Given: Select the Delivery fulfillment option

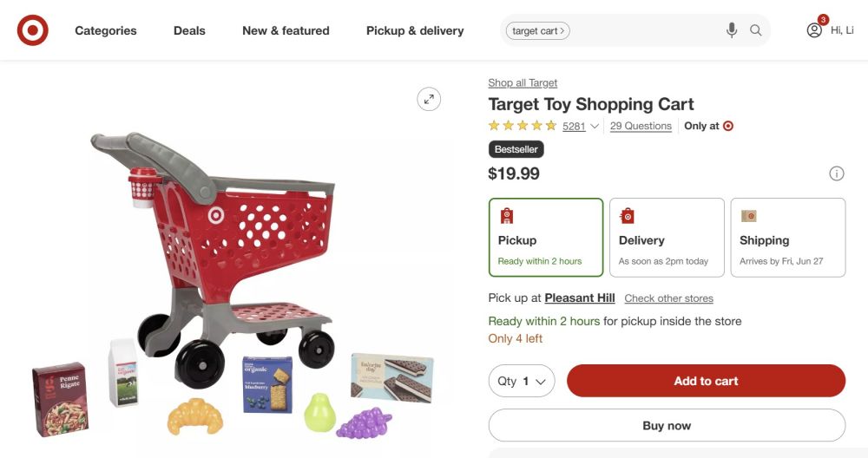Looking at the screenshot, I should (667, 238).
